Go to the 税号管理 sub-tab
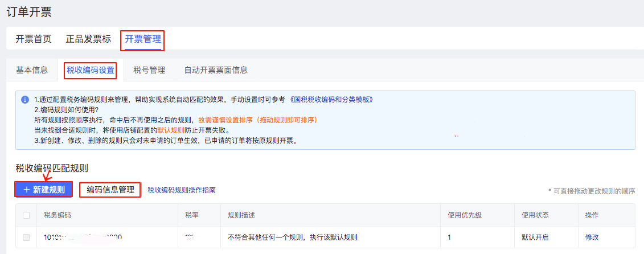The width and height of the screenshot is (644, 254). pos(149,70)
